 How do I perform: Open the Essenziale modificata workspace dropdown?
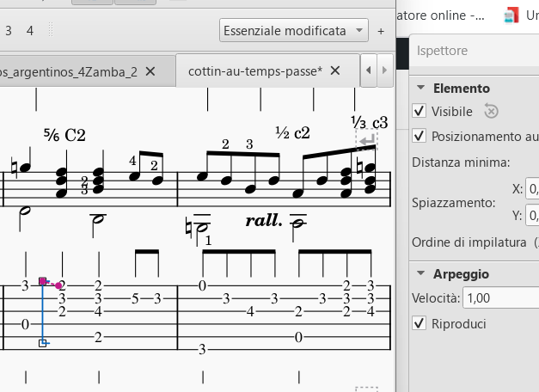click(x=293, y=31)
